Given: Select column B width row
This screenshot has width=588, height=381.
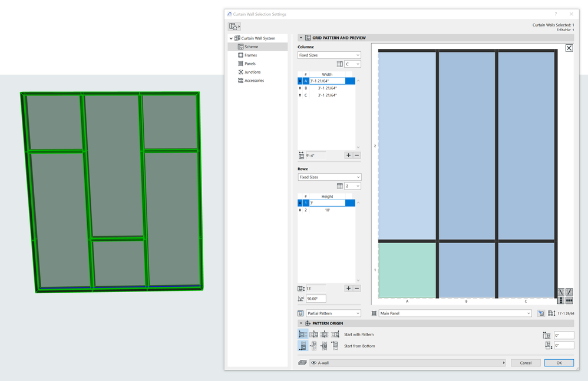Looking at the screenshot, I should 326,88.
